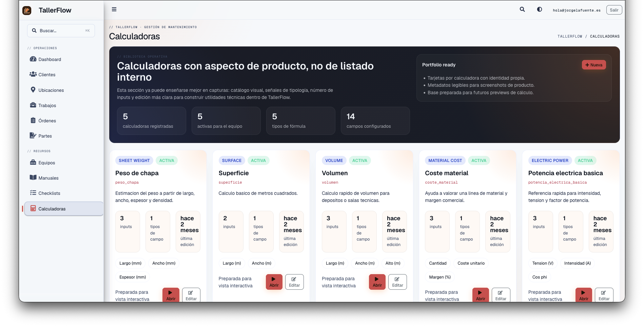Go to Clientes section

[63, 75]
